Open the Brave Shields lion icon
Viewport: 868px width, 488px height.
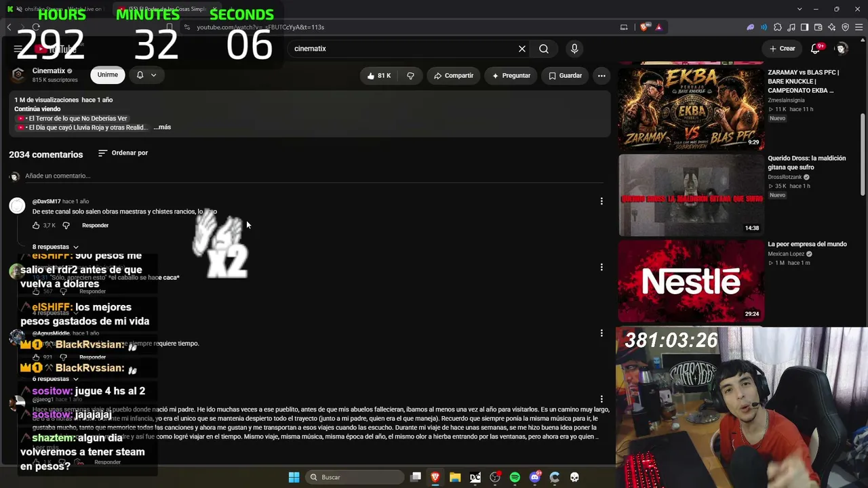(644, 27)
